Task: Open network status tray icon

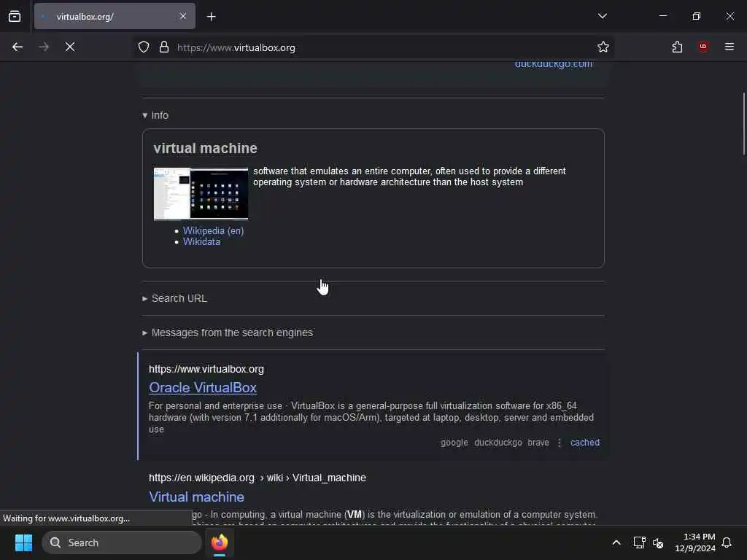Action: point(639,542)
